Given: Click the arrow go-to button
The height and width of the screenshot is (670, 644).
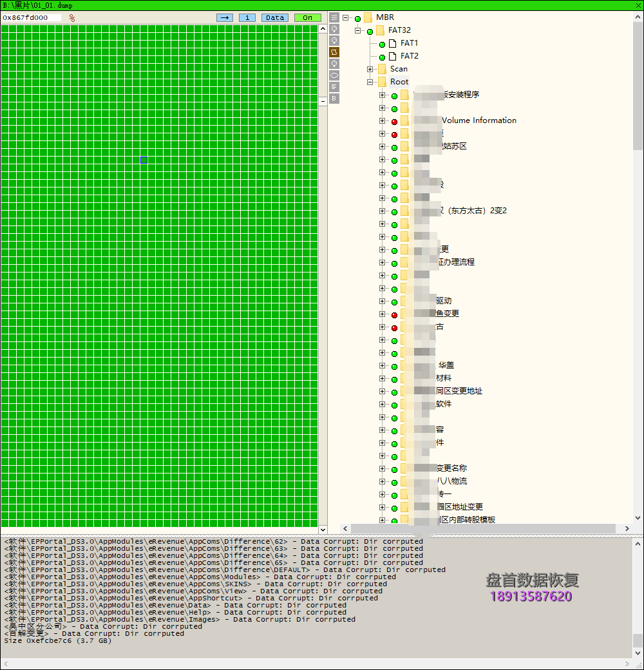Looking at the screenshot, I should point(225,17).
